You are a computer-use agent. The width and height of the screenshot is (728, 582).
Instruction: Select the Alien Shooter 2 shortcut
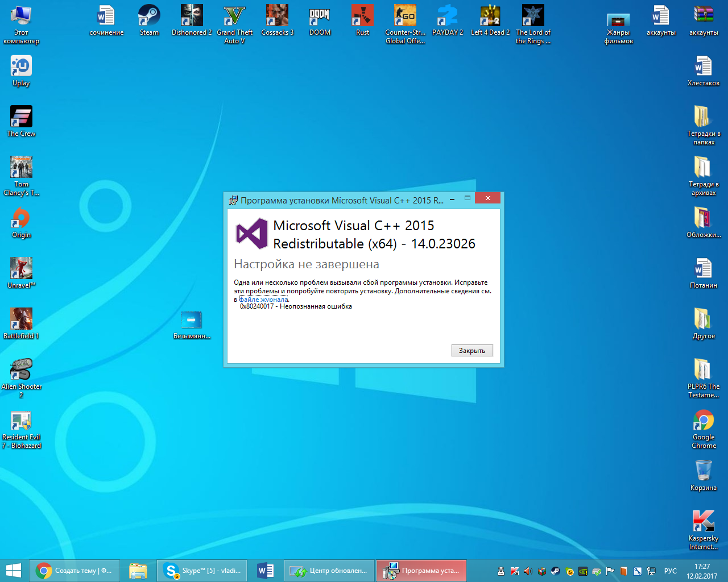point(21,379)
